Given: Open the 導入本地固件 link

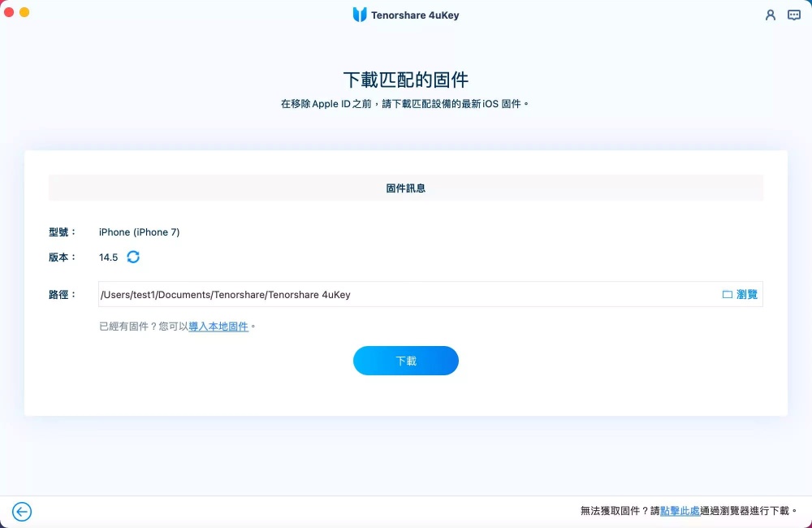Looking at the screenshot, I should coord(218,327).
